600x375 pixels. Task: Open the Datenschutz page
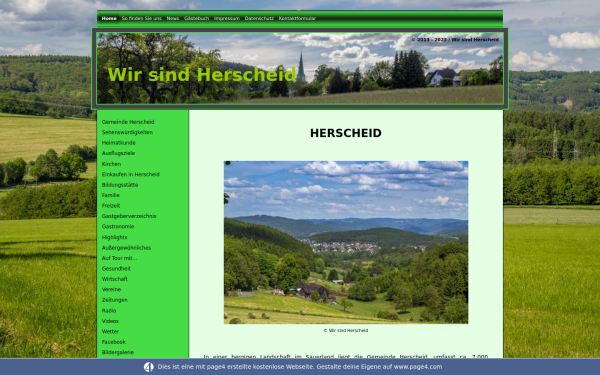point(259,18)
